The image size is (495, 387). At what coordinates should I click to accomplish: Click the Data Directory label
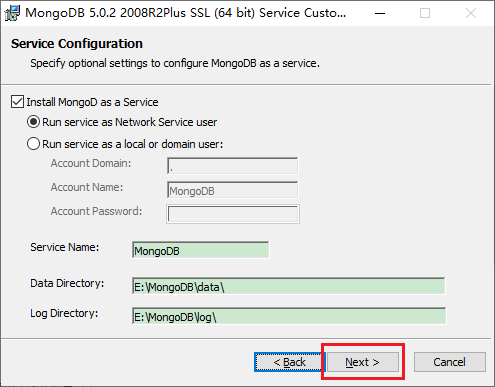[67, 283]
